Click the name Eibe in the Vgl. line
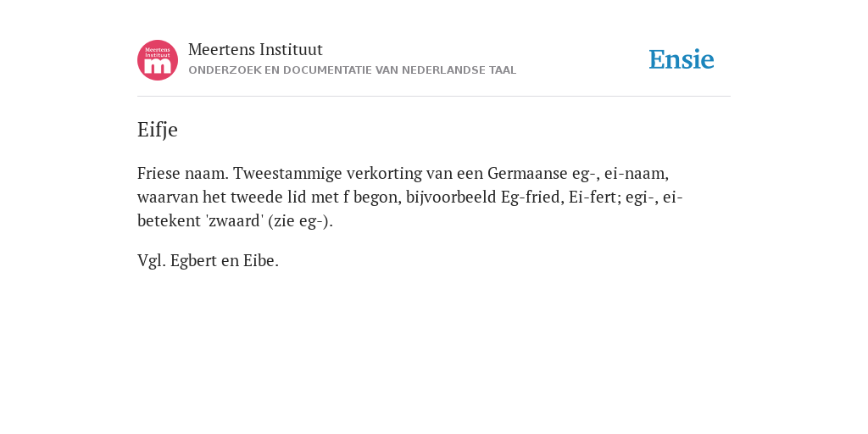This screenshot has width=868, height=434. click(x=261, y=261)
